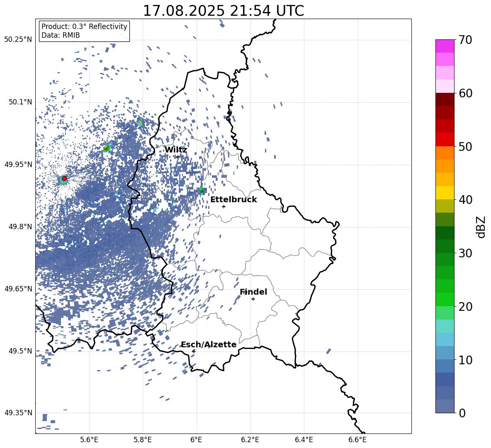The image size is (491, 448).
Task: Click the orange colorbar segment just below 50
Action: (x=445, y=153)
